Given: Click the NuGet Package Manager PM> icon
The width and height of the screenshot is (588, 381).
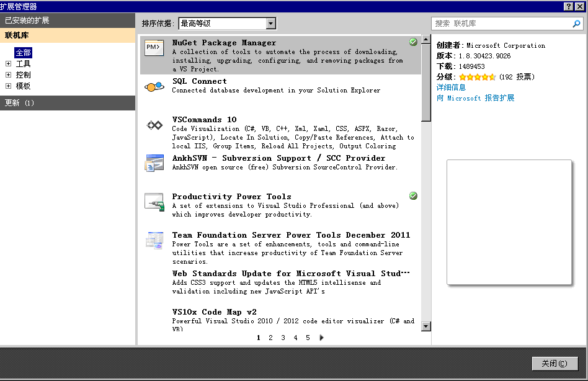Looking at the screenshot, I should pos(154,48).
